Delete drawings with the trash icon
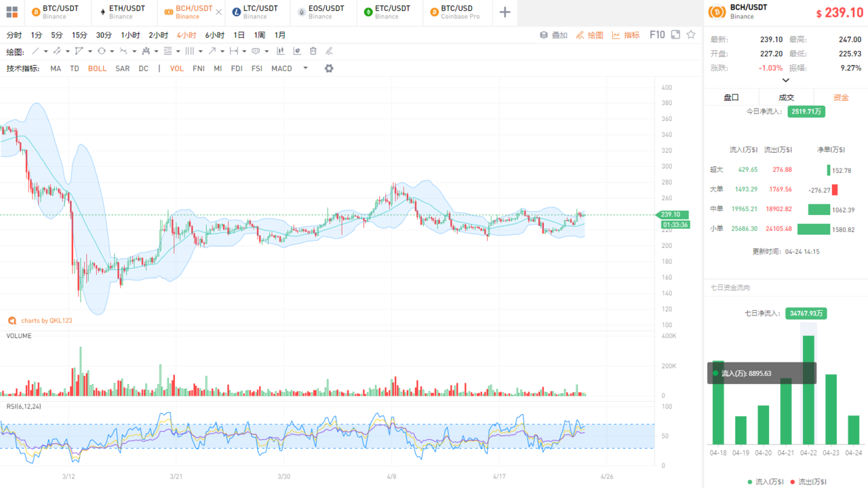The width and height of the screenshot is (868, 488). click(x=313, y=51)
